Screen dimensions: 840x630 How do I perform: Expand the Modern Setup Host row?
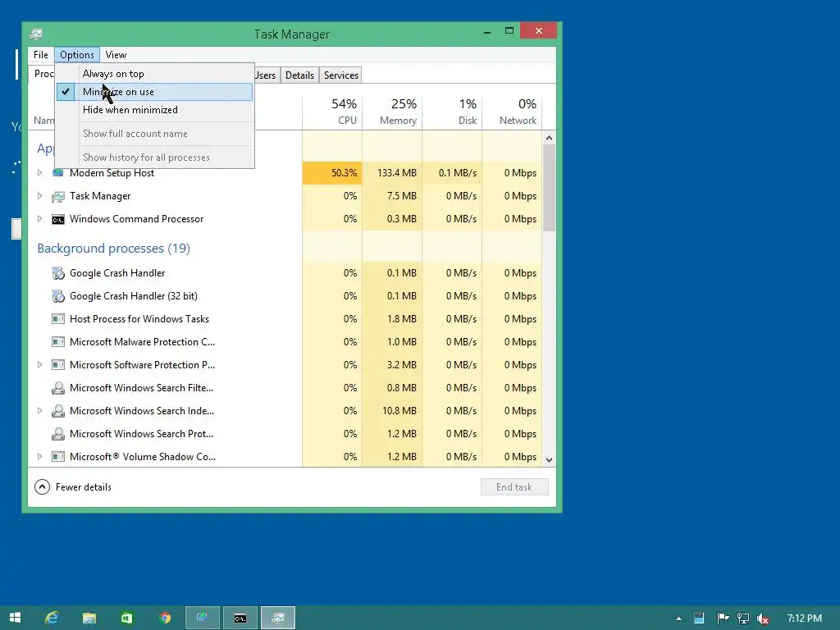(39, 172)
